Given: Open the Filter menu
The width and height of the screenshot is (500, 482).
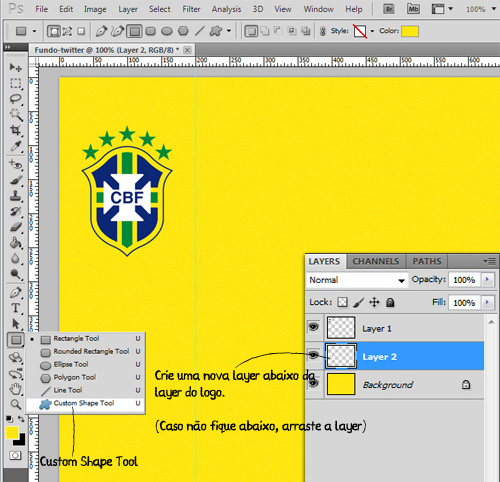Looking at the screenshot, I should 191,9.
